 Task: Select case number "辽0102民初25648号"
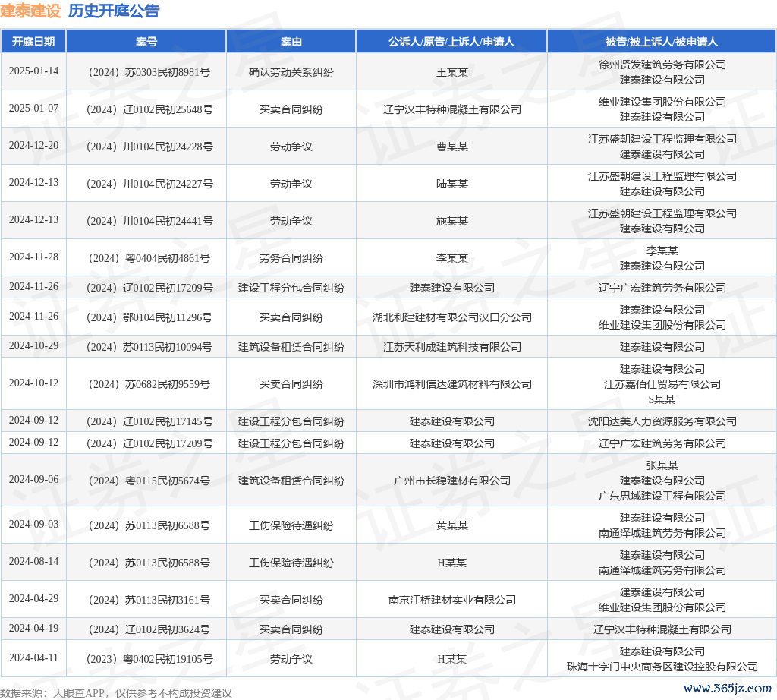coord(168,109)
